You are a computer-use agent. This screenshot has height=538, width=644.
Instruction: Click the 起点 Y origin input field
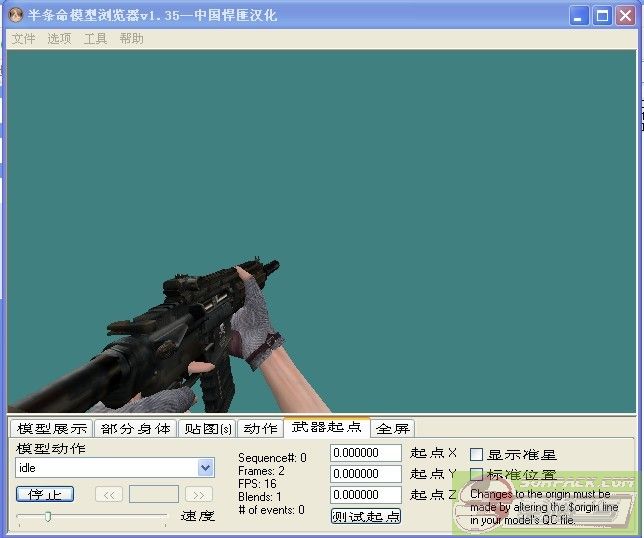click(x=365, y=474)
